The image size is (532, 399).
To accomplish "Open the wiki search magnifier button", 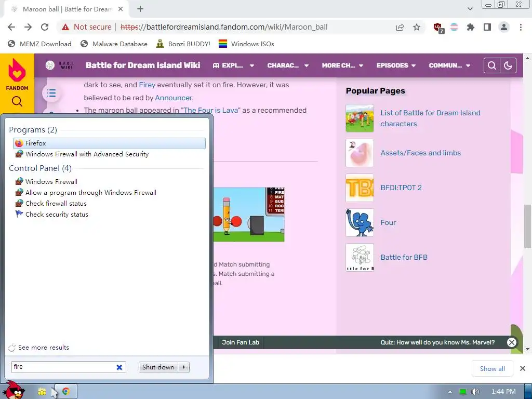I will [491, 65].
